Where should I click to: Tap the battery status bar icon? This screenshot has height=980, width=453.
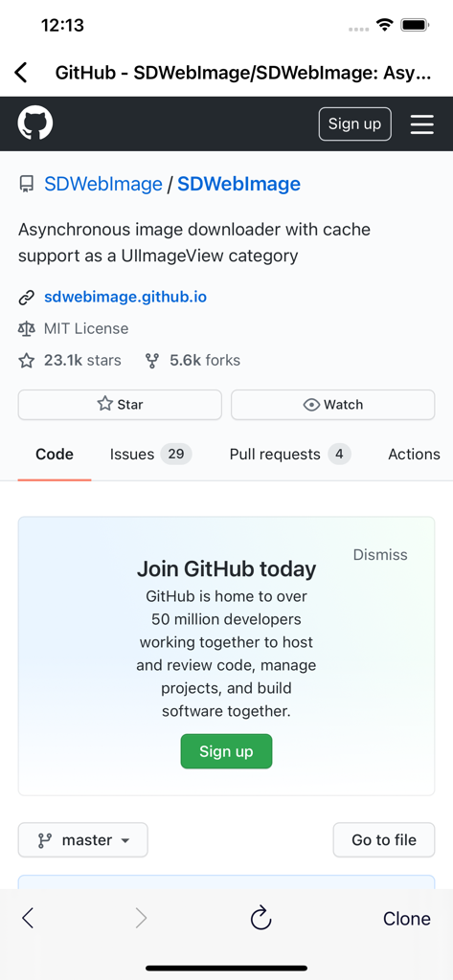[x=414, y=25]
